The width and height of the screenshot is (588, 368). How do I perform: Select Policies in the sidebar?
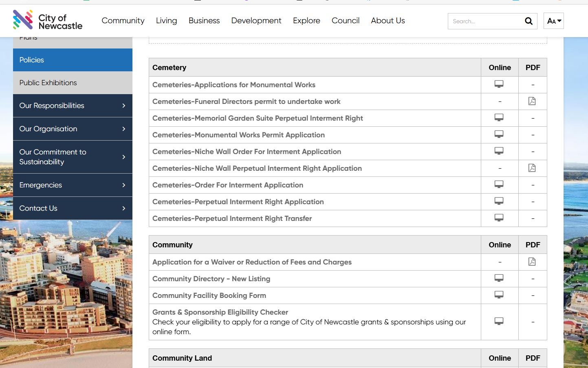pyautogui.click(x=73, y=60)
